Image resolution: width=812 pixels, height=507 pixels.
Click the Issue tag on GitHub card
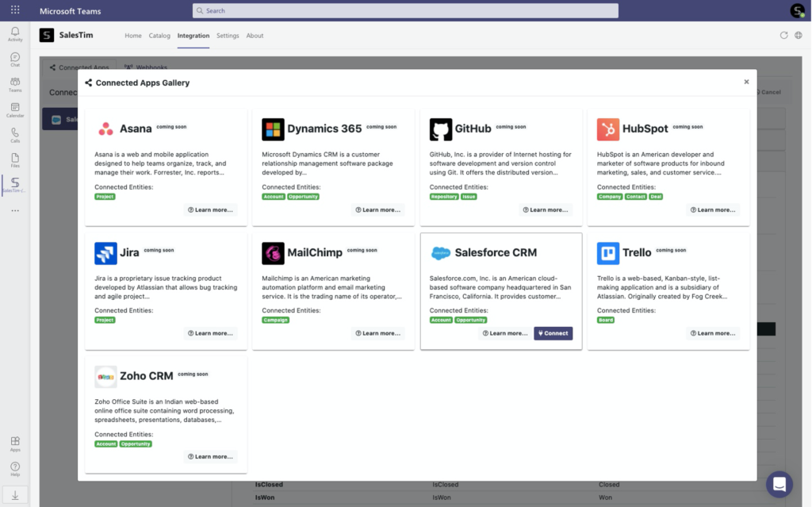[x=469, y=197]
